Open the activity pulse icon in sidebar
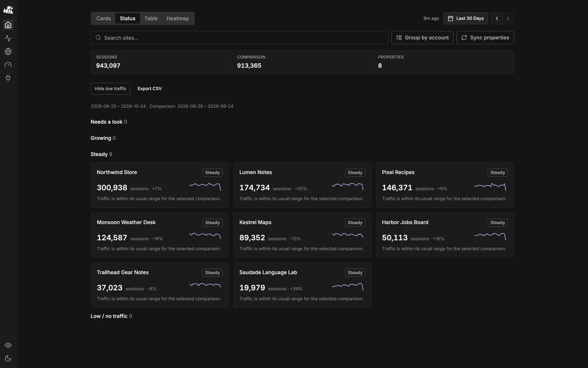The height and width of the screenshot is (368, 588). (8, 38)
